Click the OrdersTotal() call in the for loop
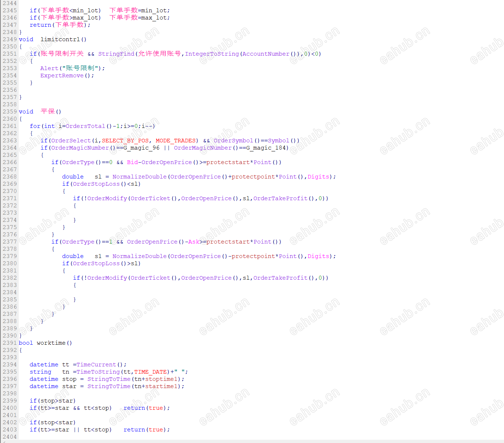The image size is (504, 443). (89, 126)
